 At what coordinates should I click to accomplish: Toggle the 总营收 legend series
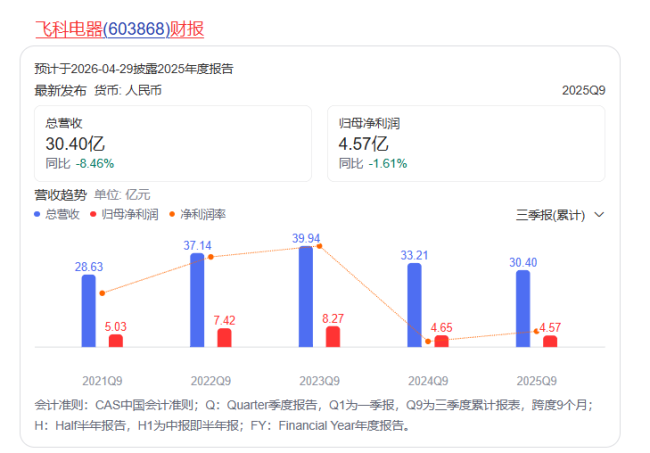[57, 214]
